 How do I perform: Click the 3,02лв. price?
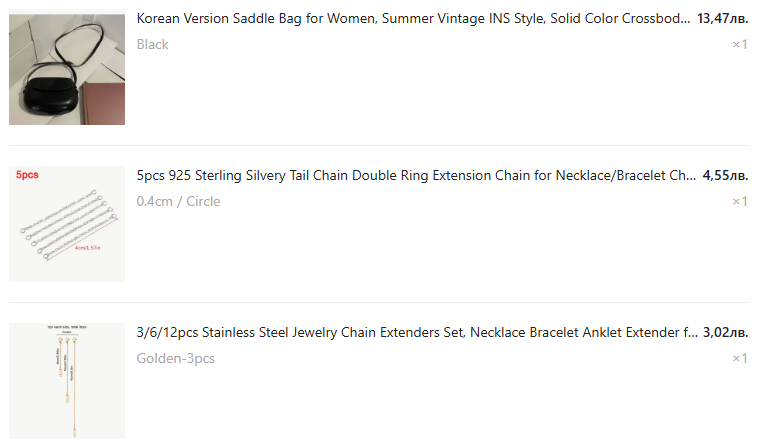[x=725, y=333]
